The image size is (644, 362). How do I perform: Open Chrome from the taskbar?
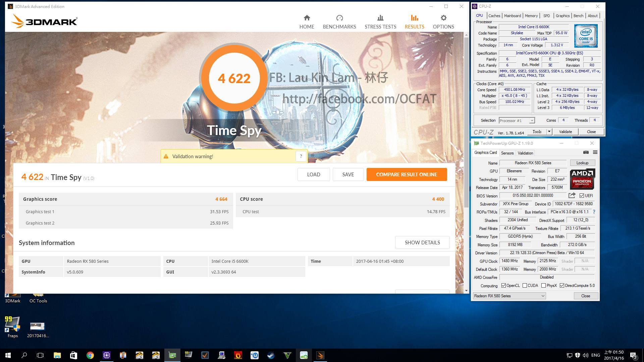(90, 355)
